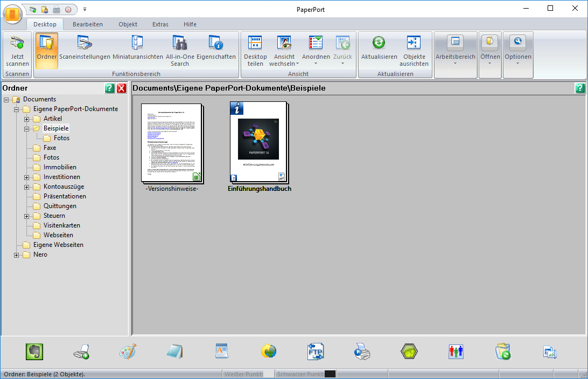Click the FTP icon in bottom bar
588x379 pixels.
pos(316,352)
